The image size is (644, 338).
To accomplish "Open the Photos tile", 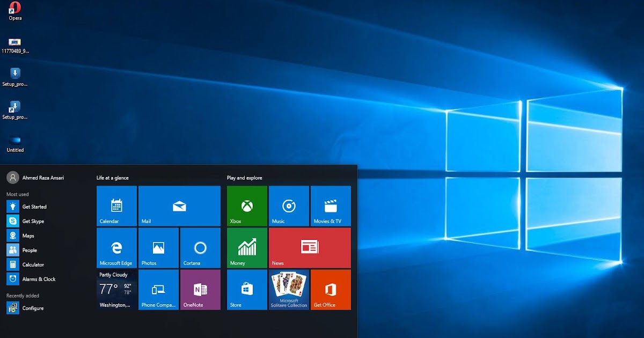I will click(x=158, y=248).
